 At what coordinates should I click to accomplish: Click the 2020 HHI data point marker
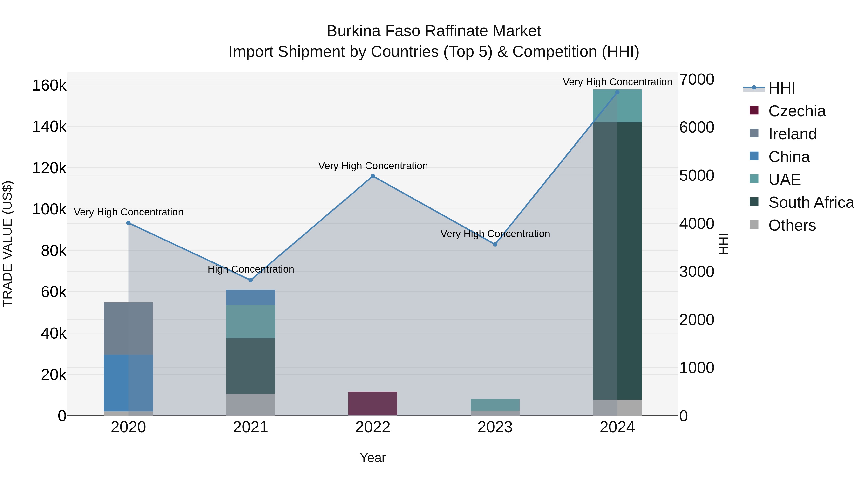(128, 223)
